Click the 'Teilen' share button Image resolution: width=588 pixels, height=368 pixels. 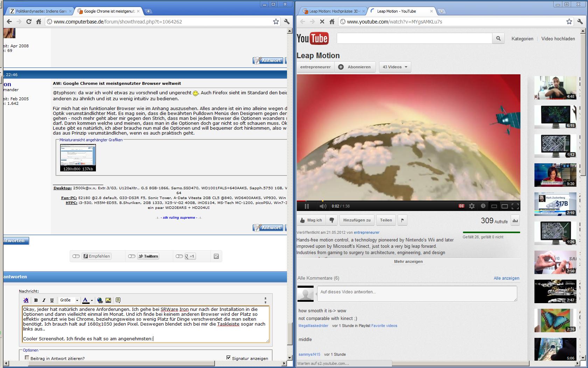click(x=386, y=220)
